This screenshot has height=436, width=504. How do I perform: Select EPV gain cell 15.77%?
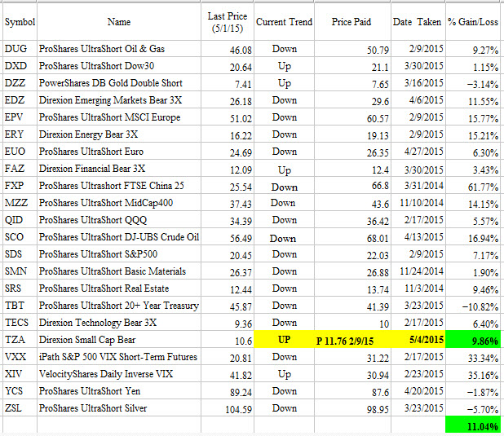(473, 117)
